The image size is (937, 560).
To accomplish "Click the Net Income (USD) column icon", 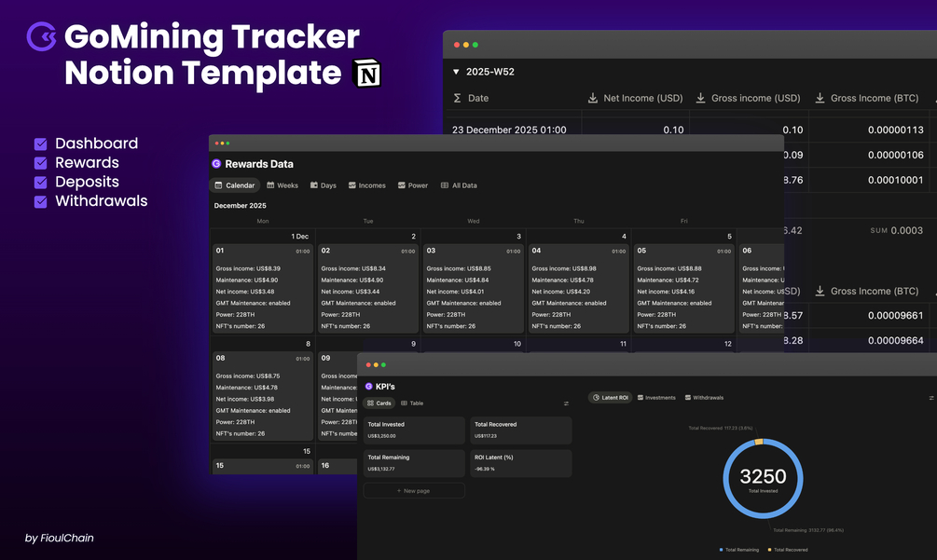I will pos(593,98).
